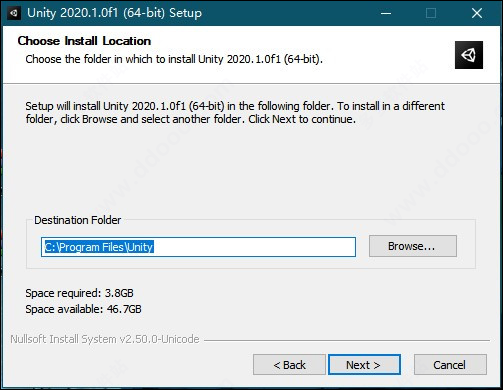Click the Browse... button
Viewport: 503px width, 390px height.
(x=413, y=246)
